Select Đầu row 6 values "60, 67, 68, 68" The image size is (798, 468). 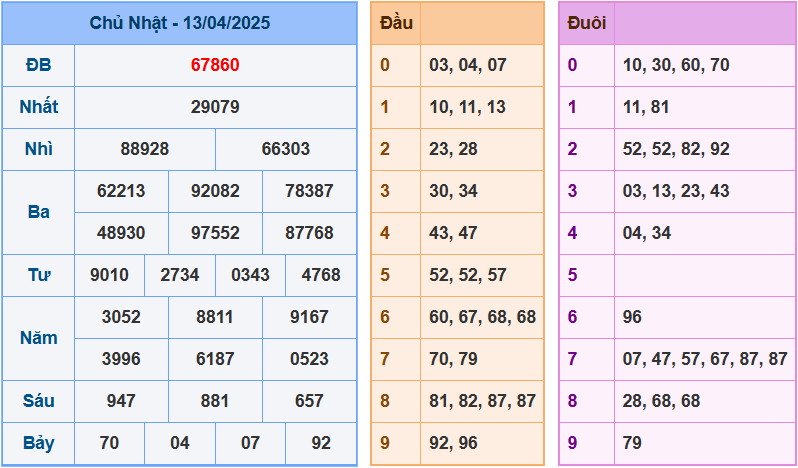(482, 317)
